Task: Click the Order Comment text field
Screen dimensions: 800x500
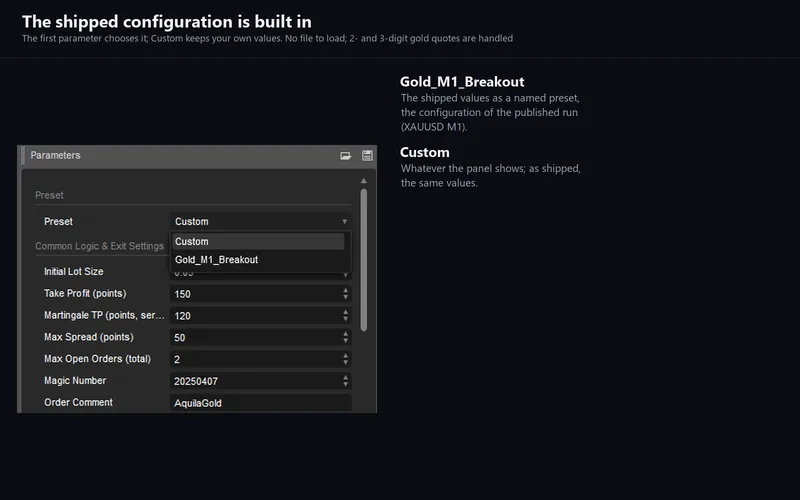Action: [261, 403]
